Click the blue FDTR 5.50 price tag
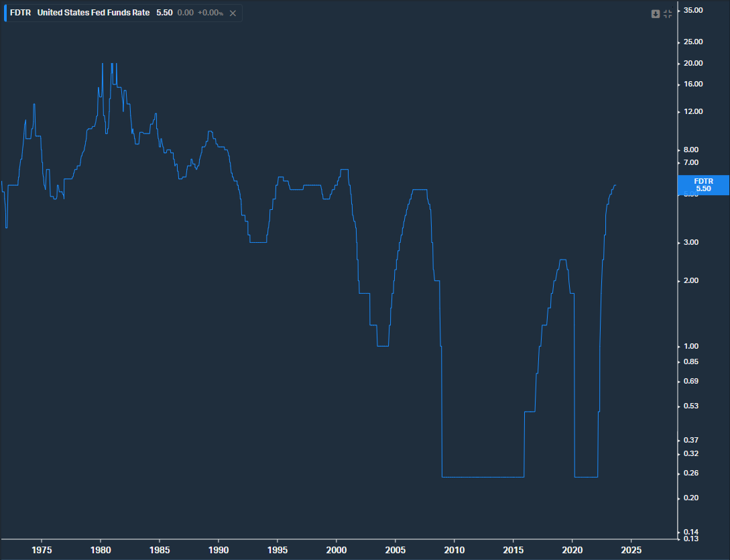 click(x=703, y=185)
